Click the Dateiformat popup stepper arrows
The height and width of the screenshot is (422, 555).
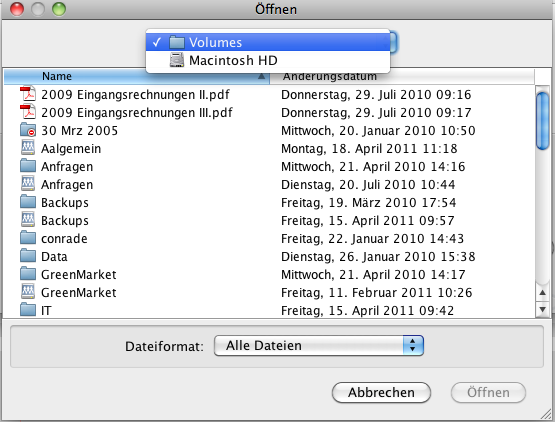(x=413, y=346)
